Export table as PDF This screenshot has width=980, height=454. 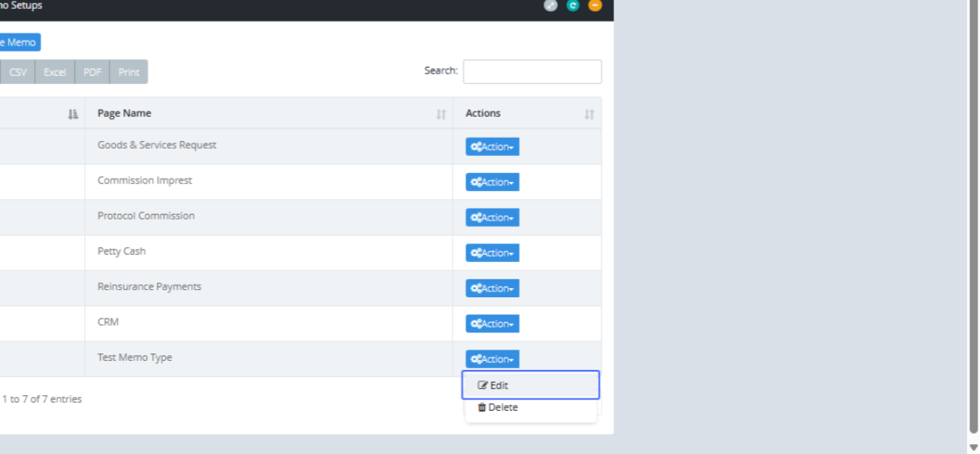[x=92, y=72]
